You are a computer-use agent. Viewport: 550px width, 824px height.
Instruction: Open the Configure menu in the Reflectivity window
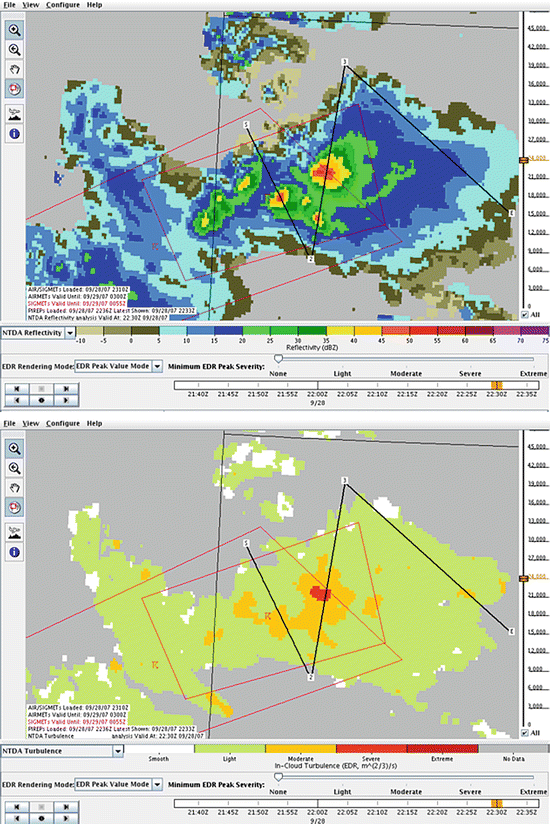[x=63, y=5]
